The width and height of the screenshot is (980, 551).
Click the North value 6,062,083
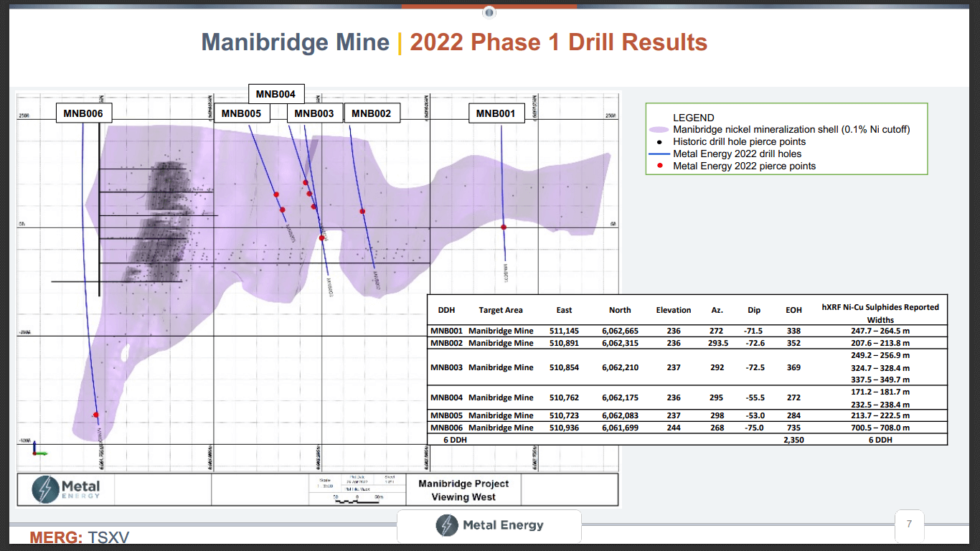pos(620,415)
